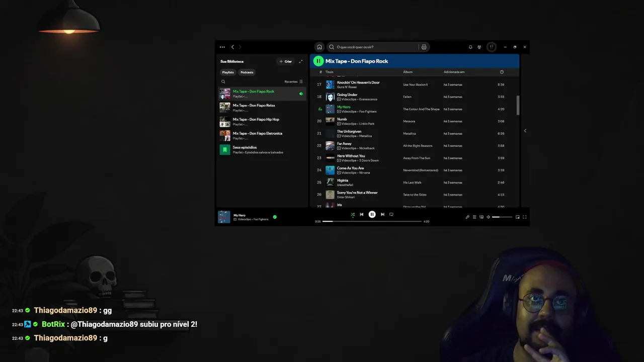Image resolution: width=644 pixels, height=362 pixels.
Task: Open the Browse icon in the search bar
Action: click(424, 47)
